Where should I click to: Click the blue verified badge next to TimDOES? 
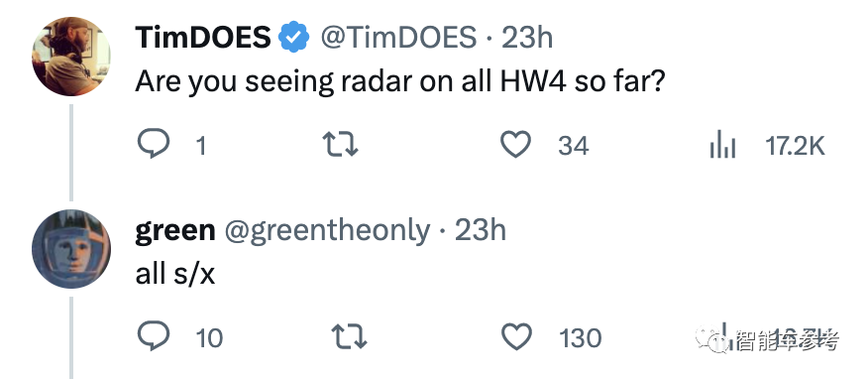(294, 37)
